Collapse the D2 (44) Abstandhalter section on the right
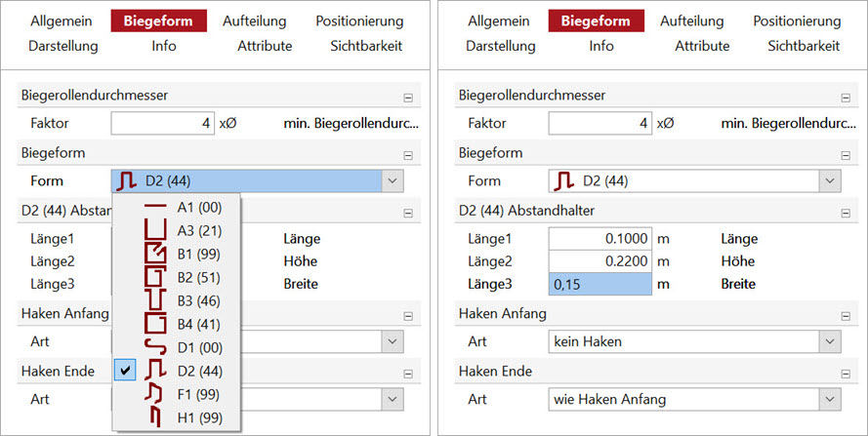Image resolution: width=868 pixels, height=436 pixels. (846, 213)
